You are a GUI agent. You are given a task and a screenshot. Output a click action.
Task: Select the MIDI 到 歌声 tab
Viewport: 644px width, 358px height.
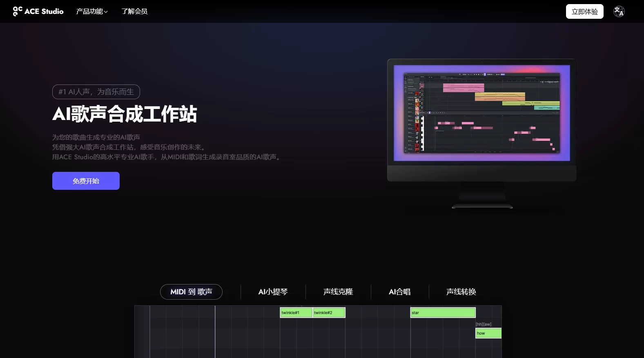pos(191,292)
